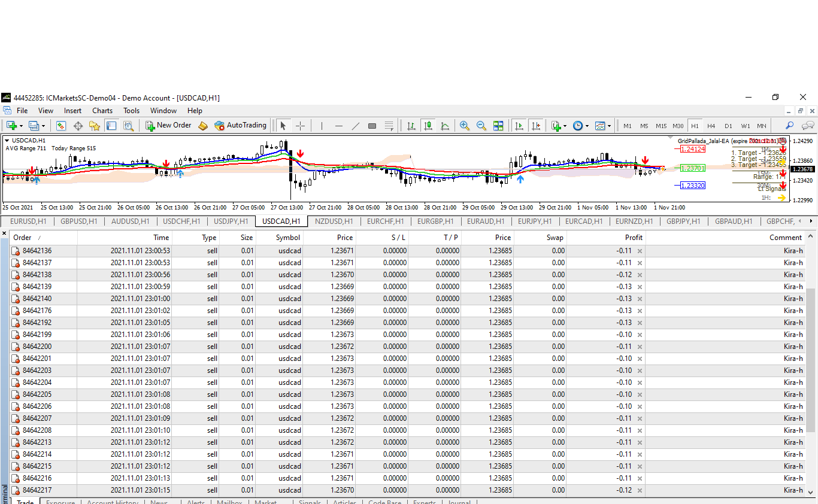818x504 pixels.
Task: Open the Account History terminal tab
Action: (x=113, y=502)
